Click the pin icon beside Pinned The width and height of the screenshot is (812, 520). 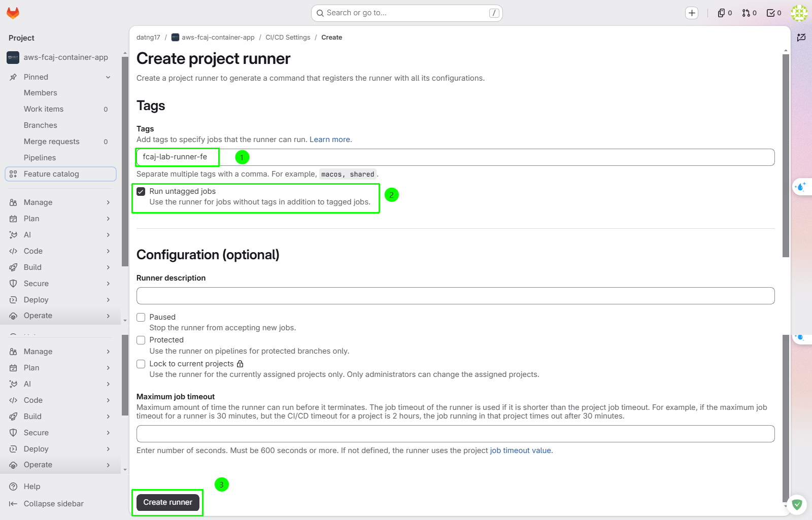click(13, 77)
